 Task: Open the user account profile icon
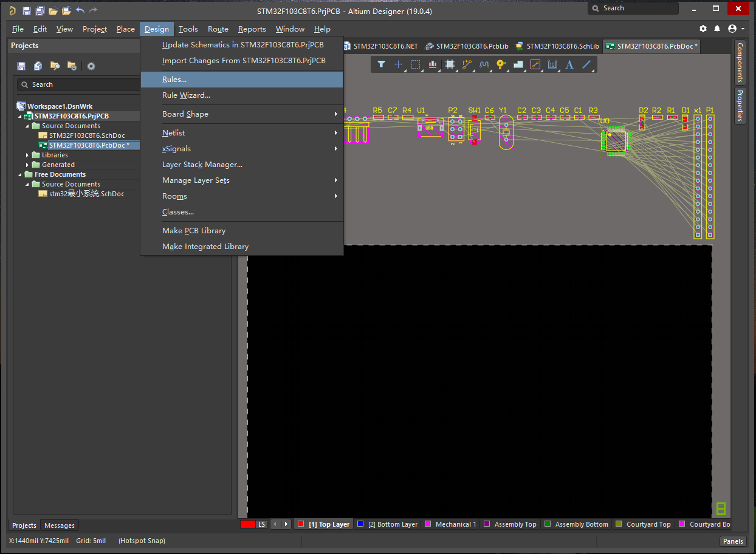pyautogui.click(x=732, y=29)
